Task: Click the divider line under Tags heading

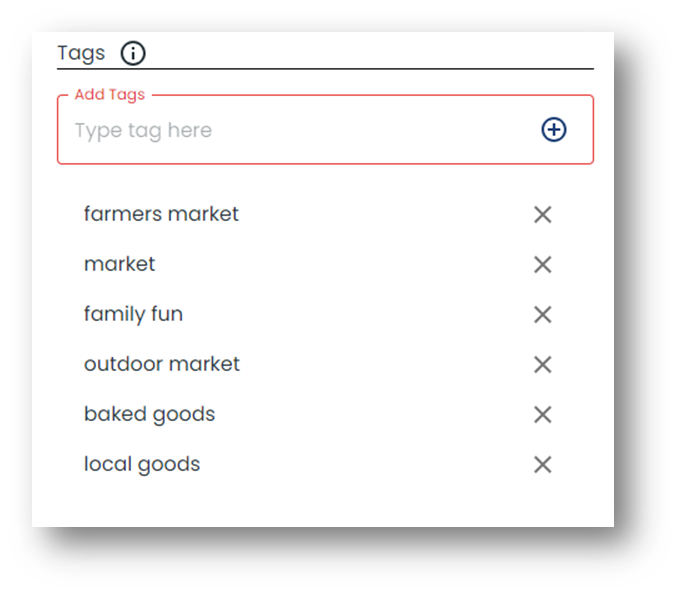Action: (x=325, y=68)
